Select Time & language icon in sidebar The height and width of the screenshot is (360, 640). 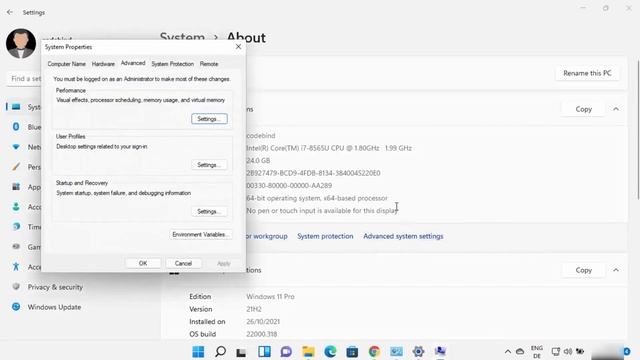pos(16,227)
